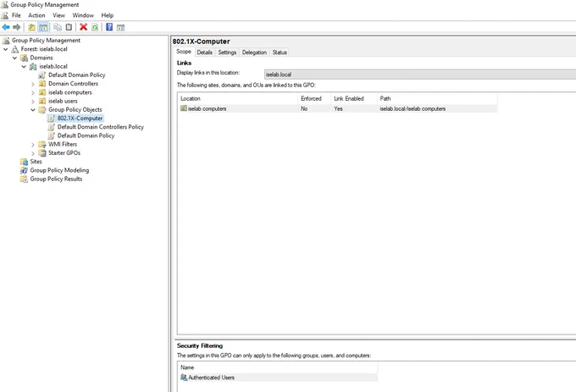Screen dimensions: 576x392
Task: Click the Domains folder icon in tree
Action: 25,58
